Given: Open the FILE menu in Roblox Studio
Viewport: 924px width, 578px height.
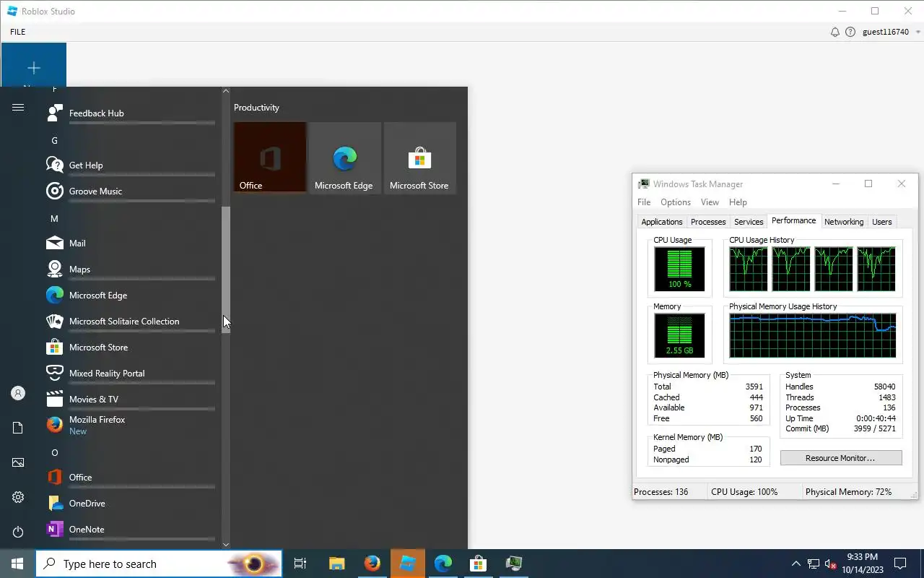Looking at the screenshot, I should click(x=17, y=32).
